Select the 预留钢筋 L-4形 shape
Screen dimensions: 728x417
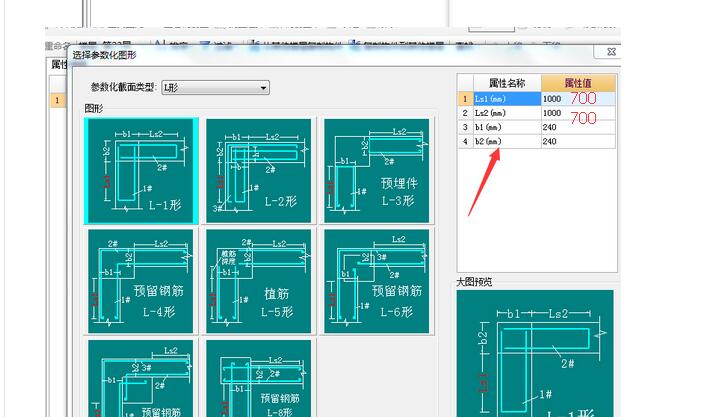(x=141, y=281)
